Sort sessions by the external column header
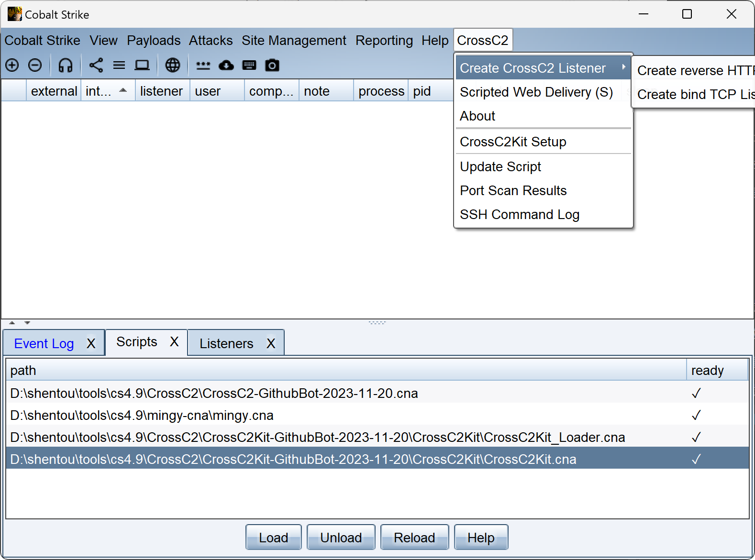 54,91
